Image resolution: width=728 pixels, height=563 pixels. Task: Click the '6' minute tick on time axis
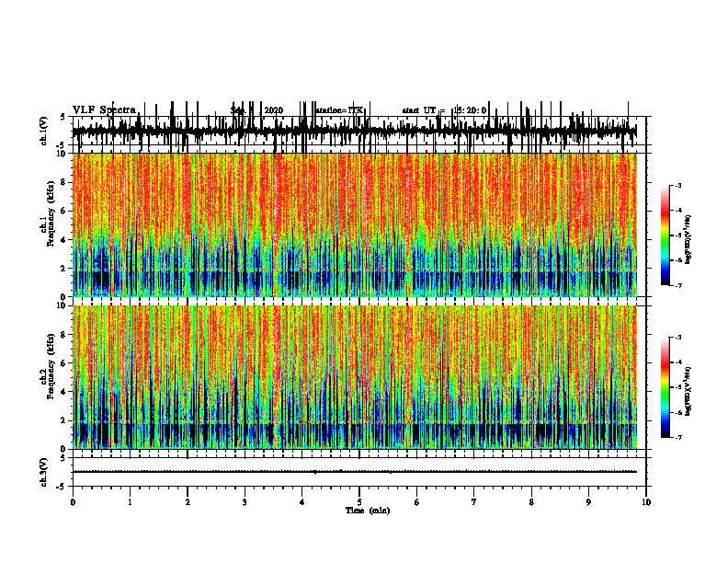tap(416, 502)
